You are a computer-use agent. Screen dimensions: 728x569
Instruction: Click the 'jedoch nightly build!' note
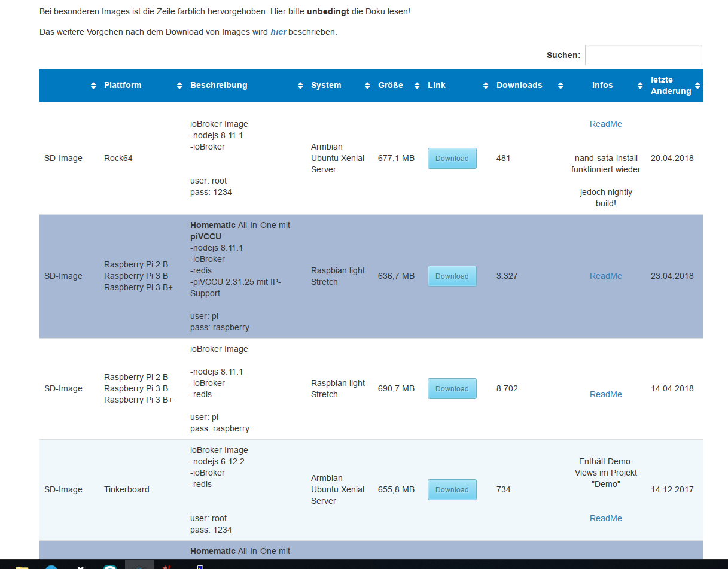(x=606, y=198)
